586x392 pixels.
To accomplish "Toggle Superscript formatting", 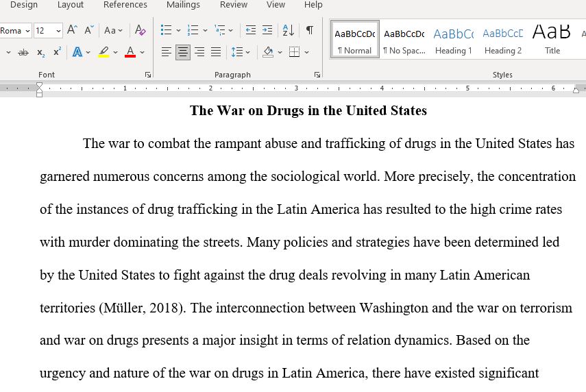I will point(57,51).
